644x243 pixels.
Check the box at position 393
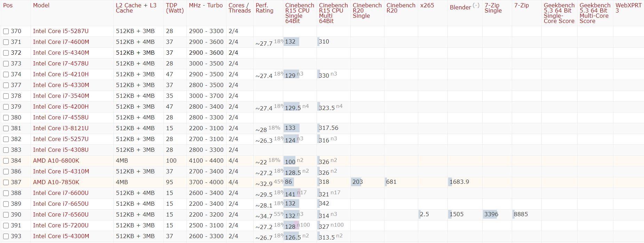6,236
